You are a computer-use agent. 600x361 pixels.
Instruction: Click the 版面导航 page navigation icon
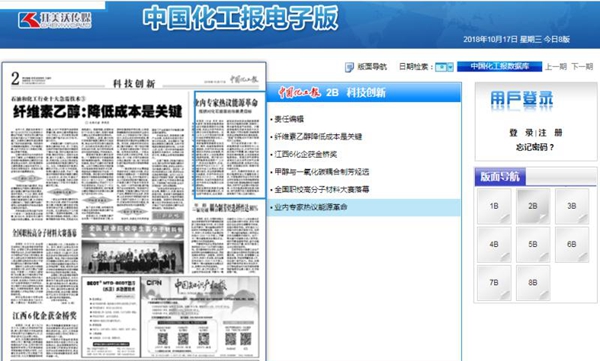[349, 67]
